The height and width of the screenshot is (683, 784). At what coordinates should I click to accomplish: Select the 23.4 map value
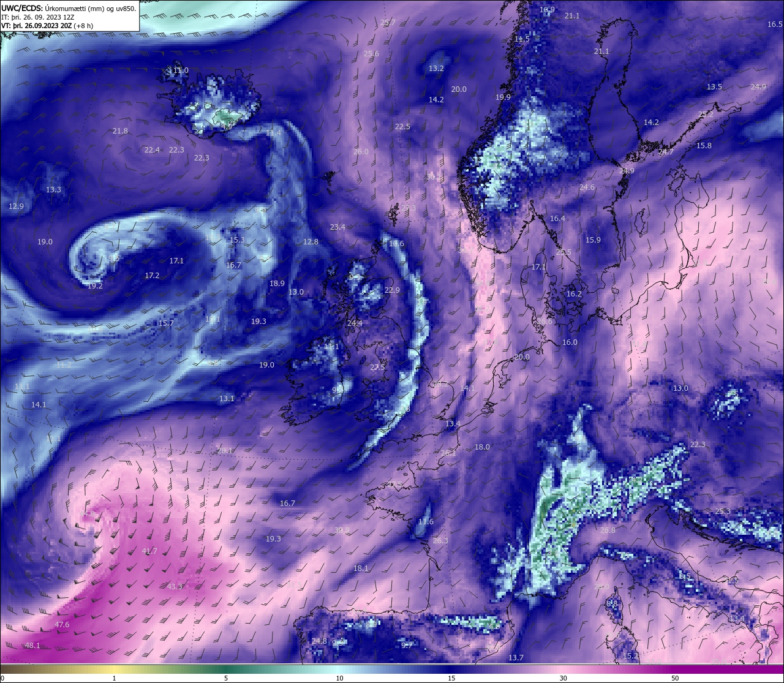tap(337, 227)
